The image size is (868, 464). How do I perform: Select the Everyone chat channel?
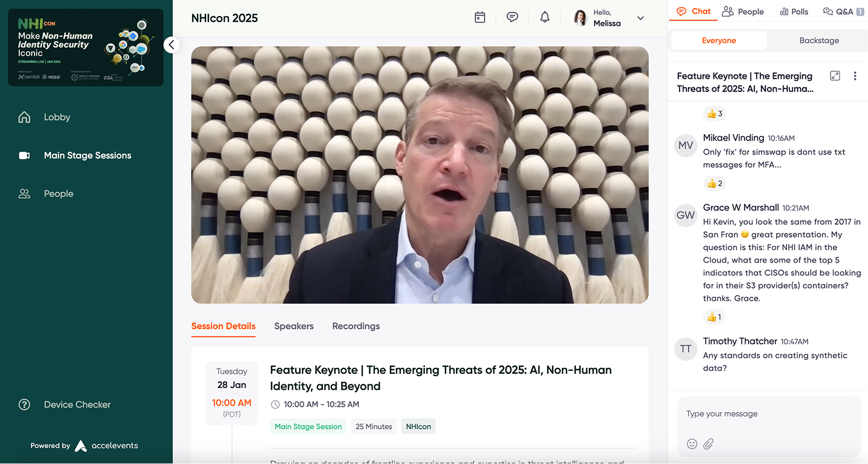[x=719, y=40]
